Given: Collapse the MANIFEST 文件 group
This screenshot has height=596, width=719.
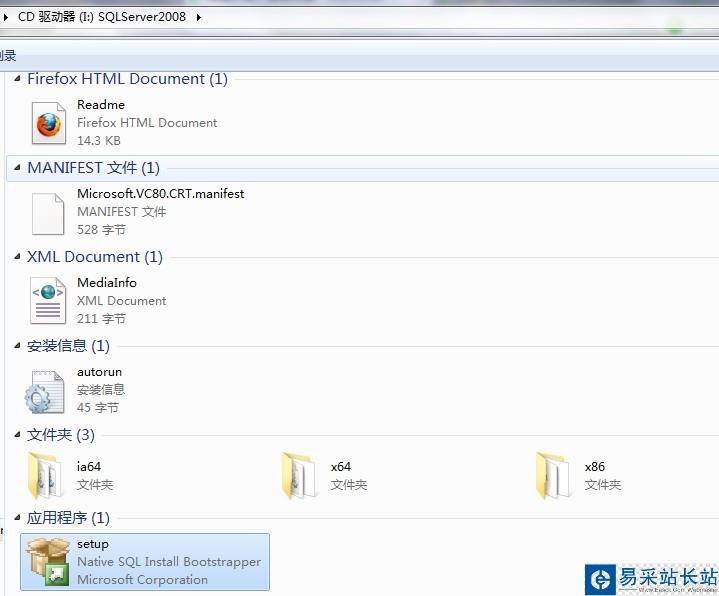Looking at the screenshot, I should (x=17, y=167).
